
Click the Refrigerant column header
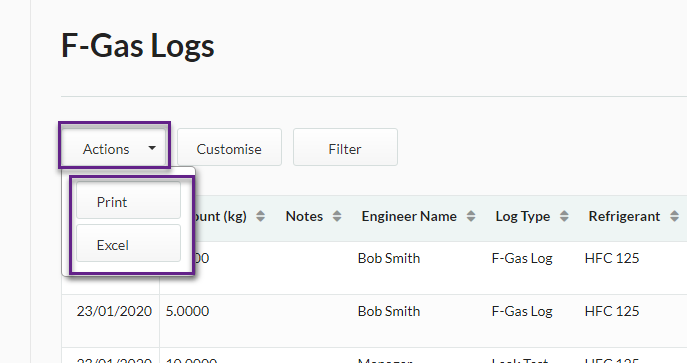[x=624, y=216]
